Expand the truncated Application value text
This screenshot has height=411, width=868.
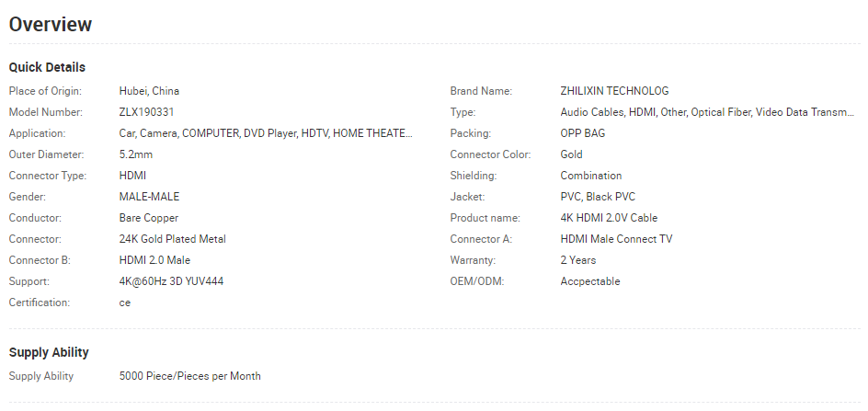(266, 133)
